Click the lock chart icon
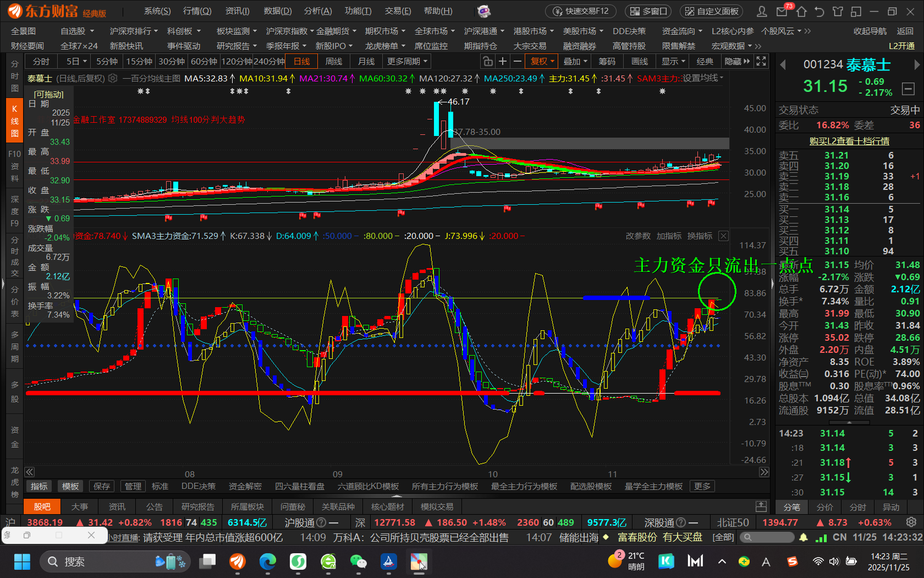Image resolution: width=924 pixels, height=578 pixels. pyautogui.click(x=487, y=61)
